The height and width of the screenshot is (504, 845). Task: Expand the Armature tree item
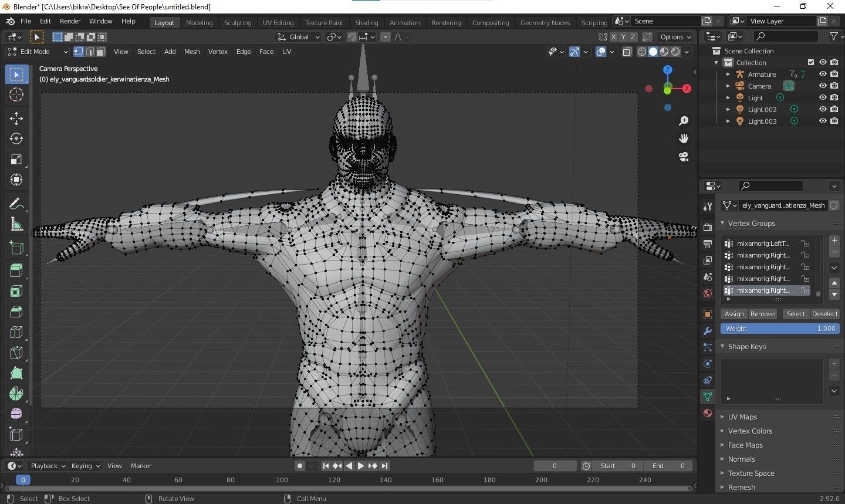pos(728,75)
